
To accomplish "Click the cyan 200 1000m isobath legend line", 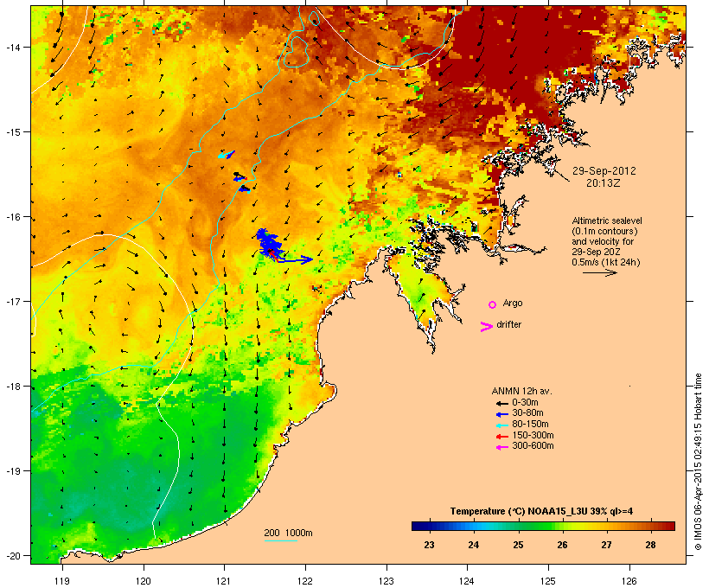I will point(281,540).
